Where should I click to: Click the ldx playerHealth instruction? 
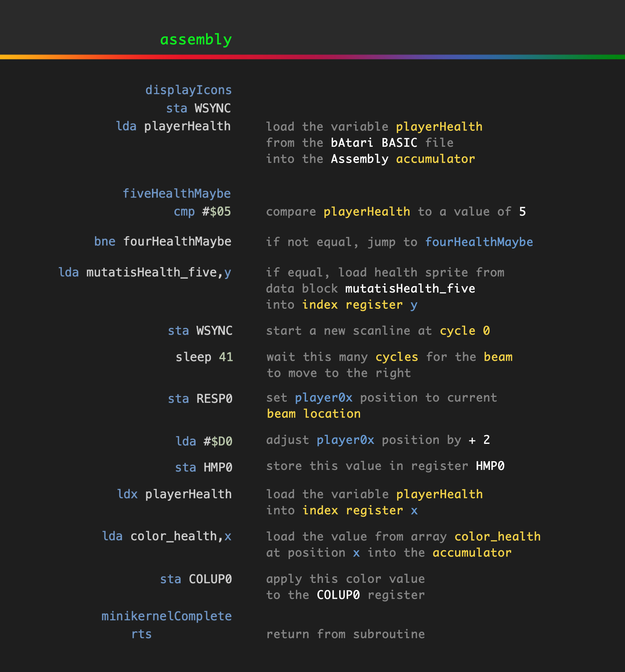point(174,494)
